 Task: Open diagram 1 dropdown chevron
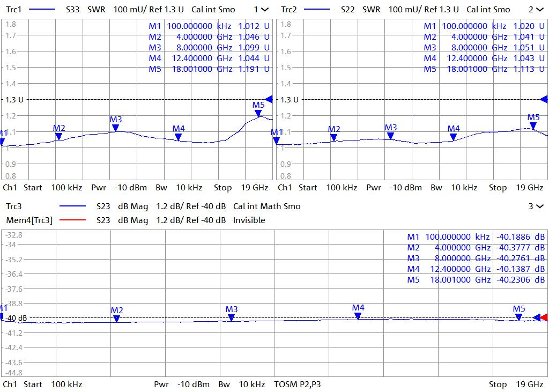265,10
